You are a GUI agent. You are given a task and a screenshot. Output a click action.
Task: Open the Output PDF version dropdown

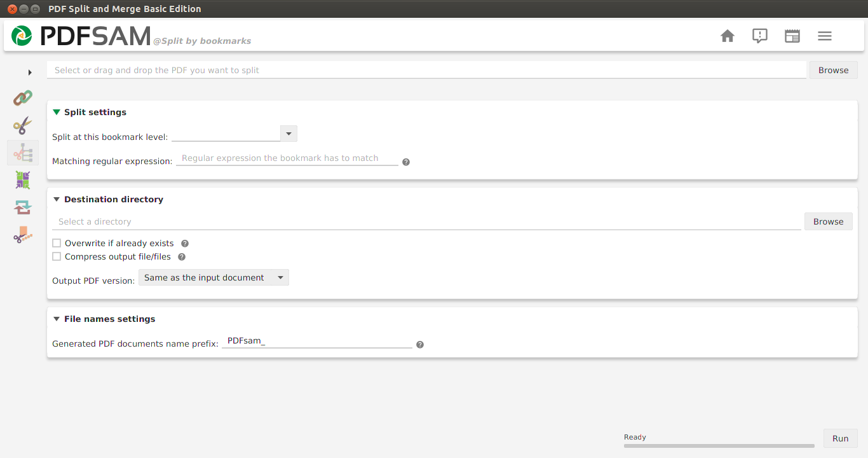214,277
